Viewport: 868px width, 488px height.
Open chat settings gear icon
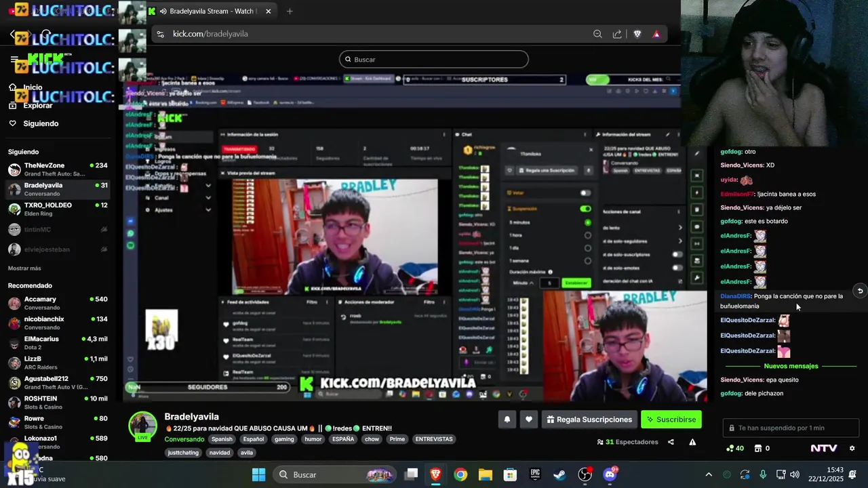tap(852, 448)
